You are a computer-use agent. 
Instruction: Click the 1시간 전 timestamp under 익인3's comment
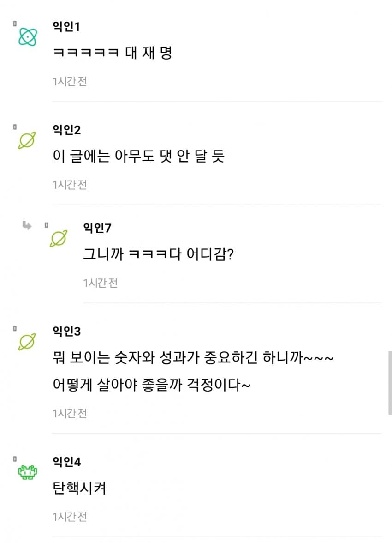click(x=70, y=413)
